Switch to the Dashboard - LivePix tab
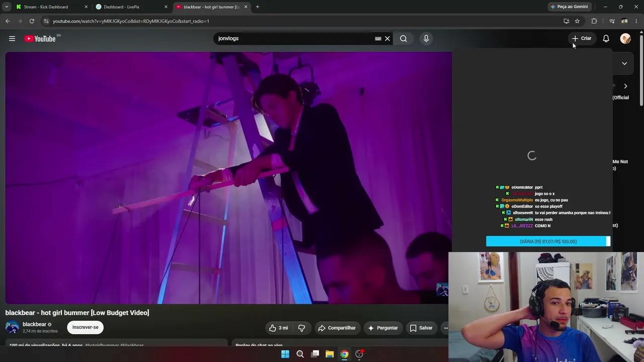Viewport: 644px width, 362px height. click(132, 7)
